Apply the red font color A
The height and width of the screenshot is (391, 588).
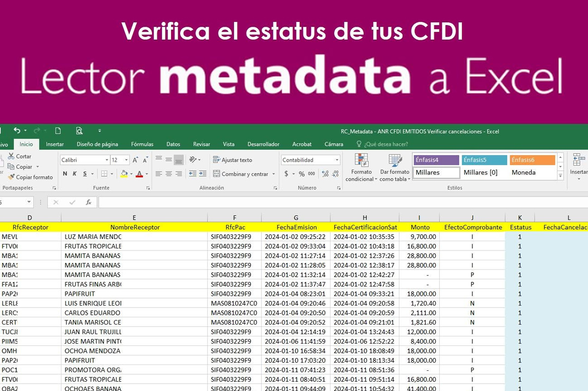point(139,174)
